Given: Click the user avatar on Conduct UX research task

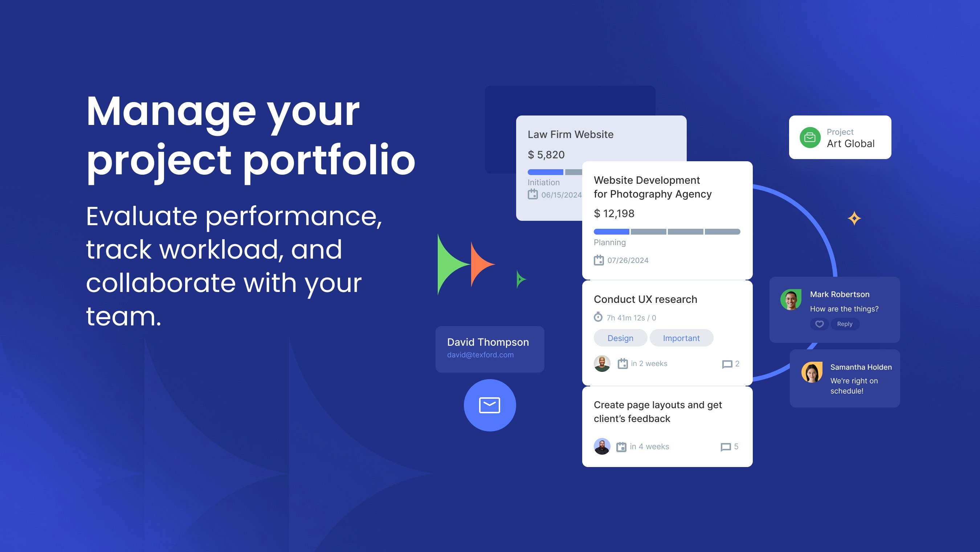Looking at the screenshot, I should coord(601,364).
